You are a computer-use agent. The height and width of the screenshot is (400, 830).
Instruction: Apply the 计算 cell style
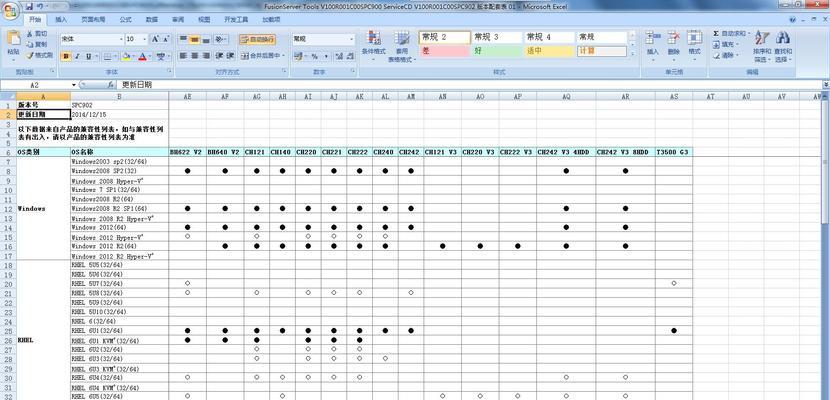pyautogui.click(x=602, y=51)
